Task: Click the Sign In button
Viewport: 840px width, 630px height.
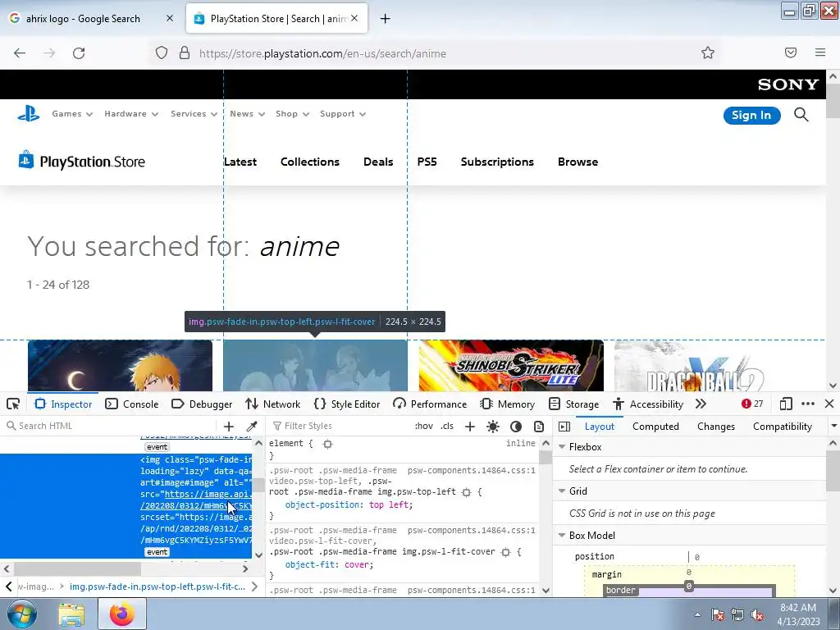Action: [751, 115]
